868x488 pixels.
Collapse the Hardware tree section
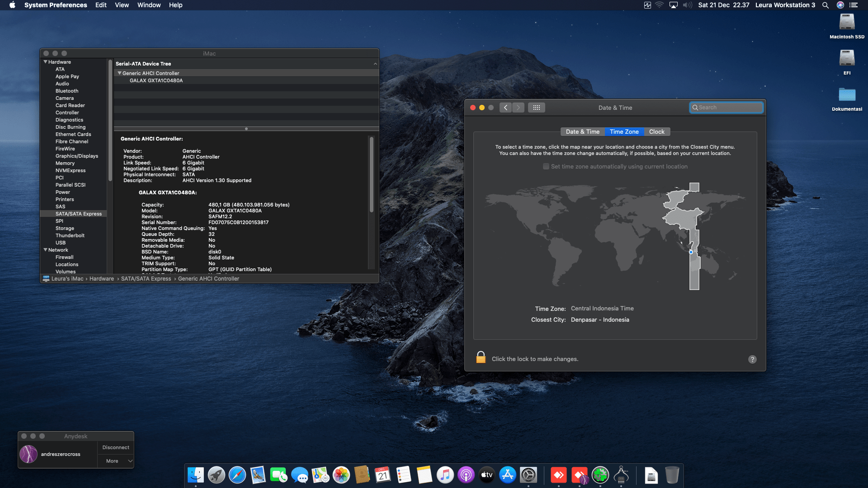click(45, 62)
